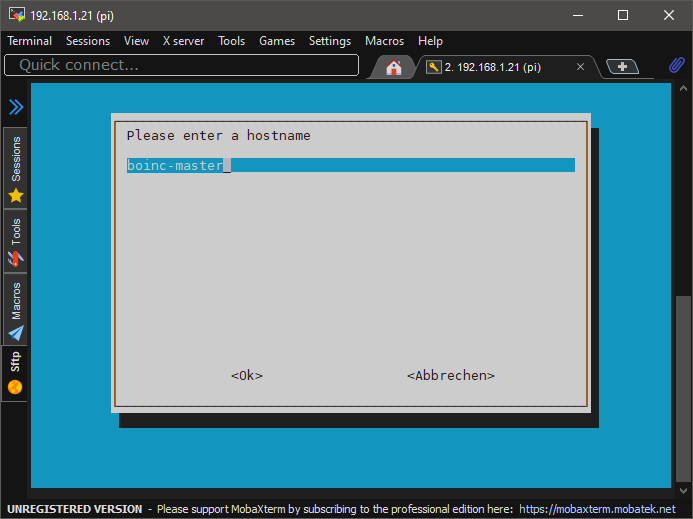Open the Tools sidebar panel
Viewport: 693px width, 519px height.
point(15,244)
